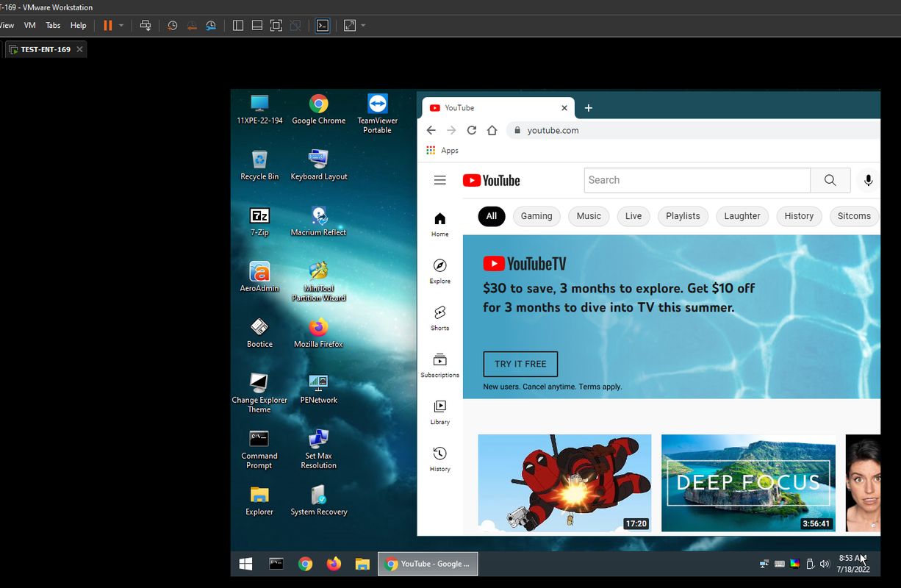Open the snapshot manager wrench-clock icon

coord(211,25)
